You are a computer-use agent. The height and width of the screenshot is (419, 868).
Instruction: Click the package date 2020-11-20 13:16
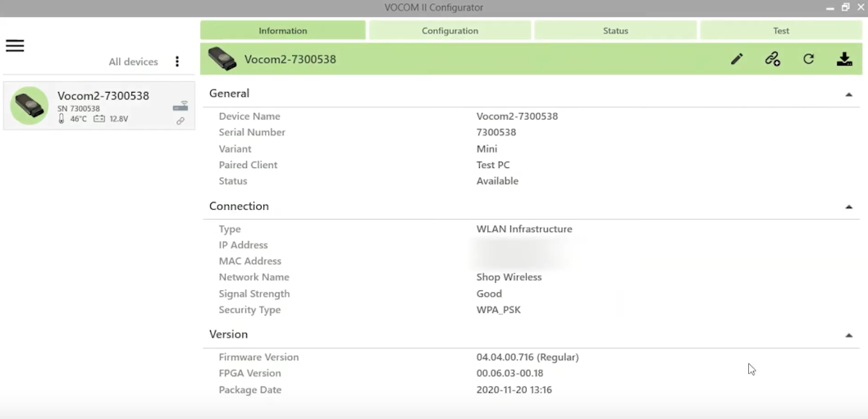514,389
